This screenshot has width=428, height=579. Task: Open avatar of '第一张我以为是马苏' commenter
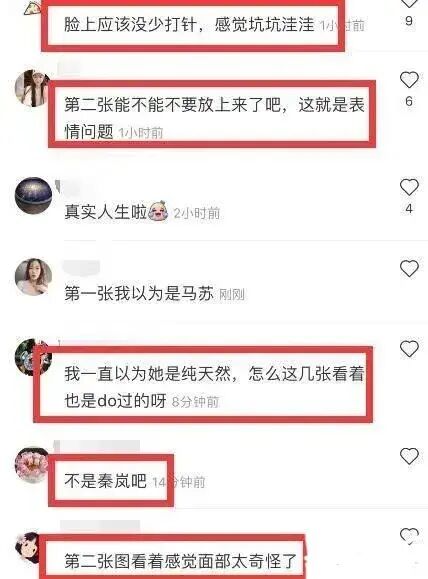[x=33, y=277]
